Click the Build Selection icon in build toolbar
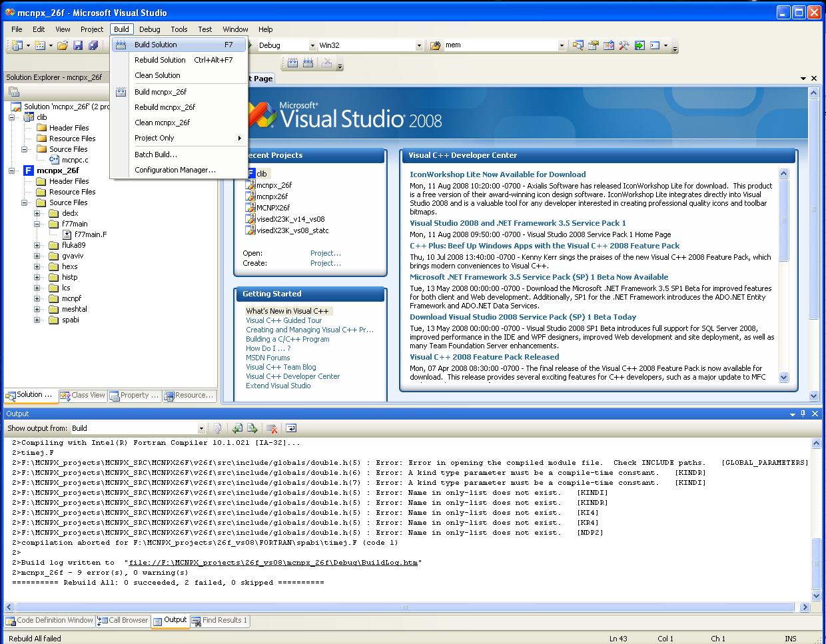 pos(292,63)
